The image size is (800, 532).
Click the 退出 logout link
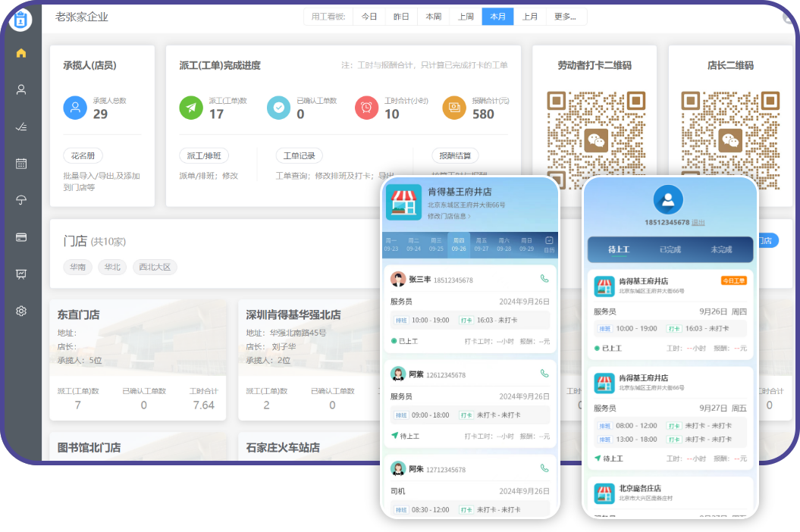coord(698,222)
